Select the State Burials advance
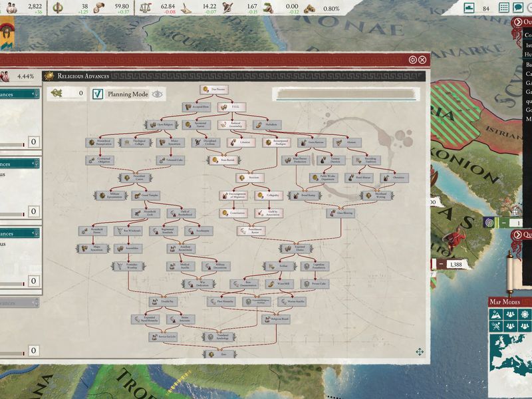 click(x=224, y=160)
